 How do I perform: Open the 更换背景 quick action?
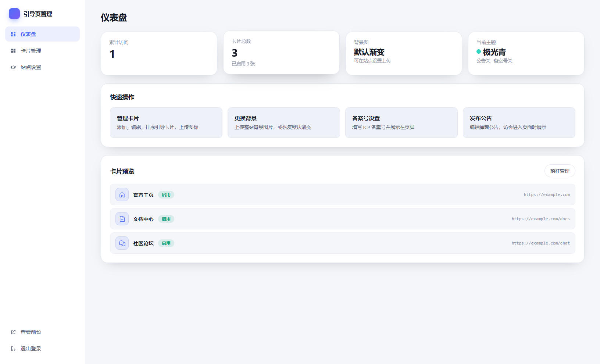284,122
